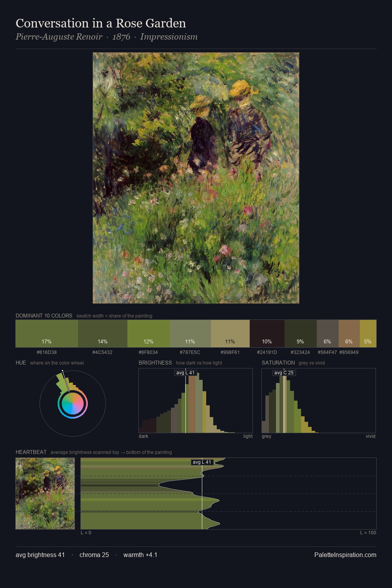Screen dimensions: 392x588
Task: Click the DOMINANT 10 COLORS heading
Action: [44, 316]
